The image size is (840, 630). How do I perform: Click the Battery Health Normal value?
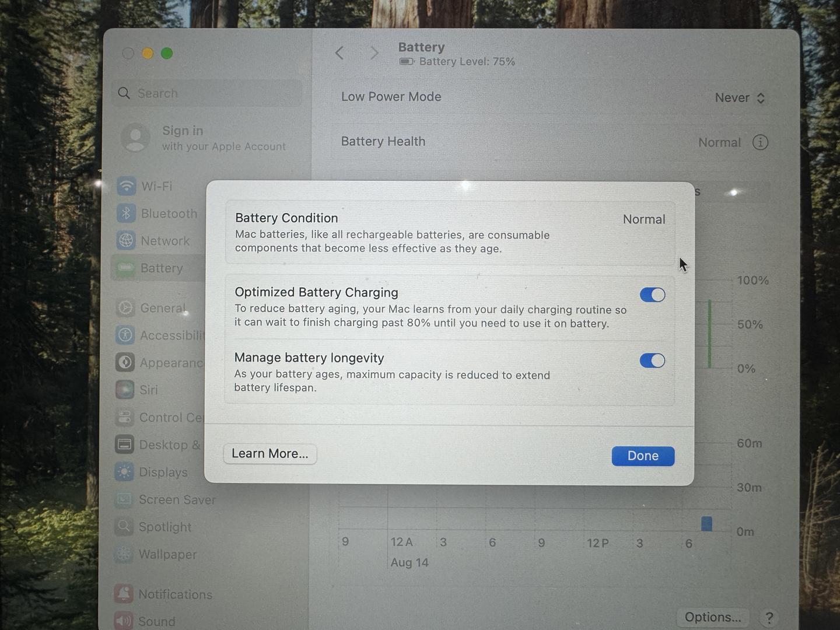tap(719, 142)
